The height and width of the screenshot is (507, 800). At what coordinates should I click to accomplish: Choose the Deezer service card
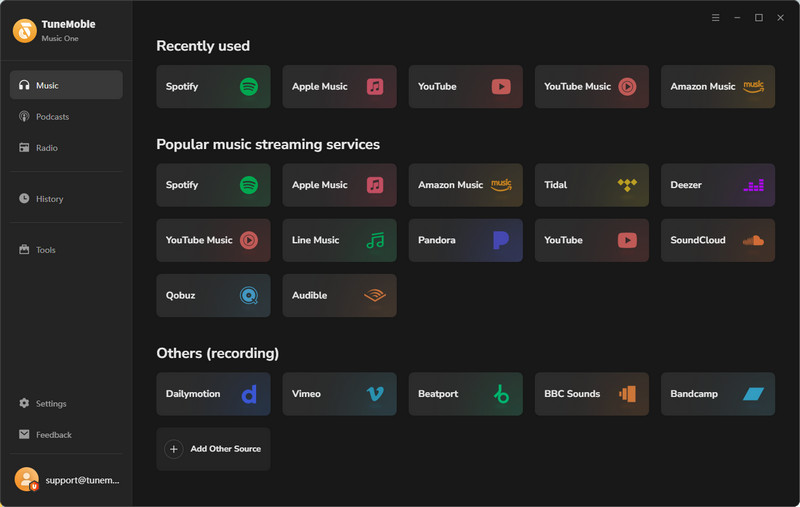tap(717, 185)
